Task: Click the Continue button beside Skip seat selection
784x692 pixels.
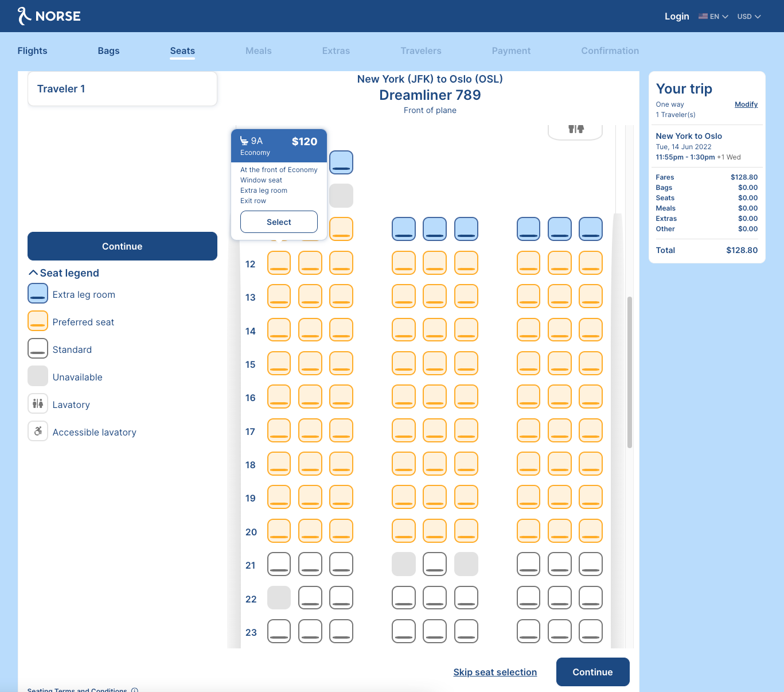Action: pyautogui.click(x=592, y=672)
